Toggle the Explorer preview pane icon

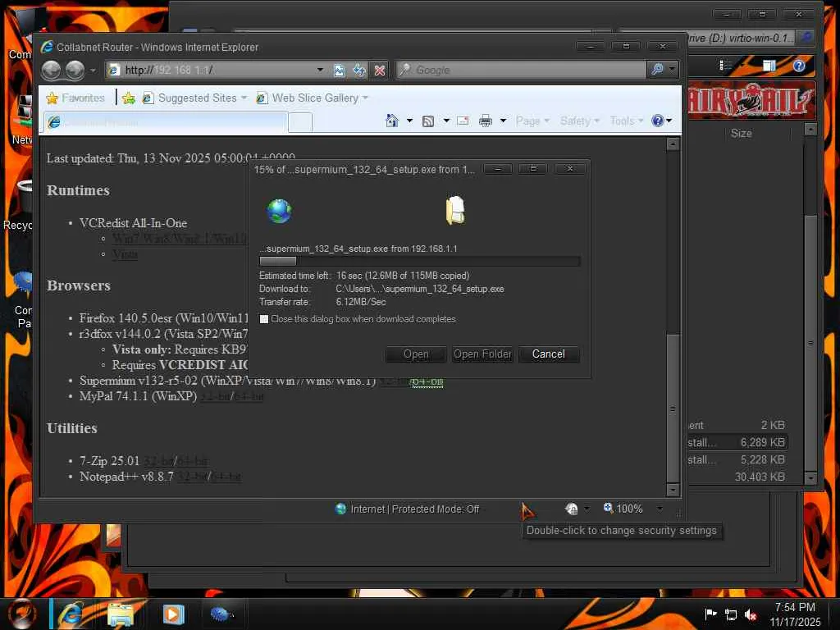pos(769,66)
